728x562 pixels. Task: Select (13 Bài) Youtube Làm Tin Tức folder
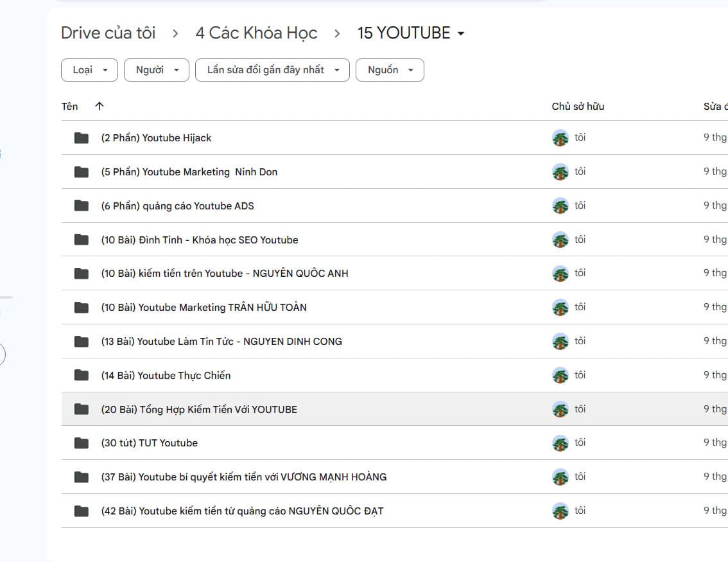pos(221,342)
